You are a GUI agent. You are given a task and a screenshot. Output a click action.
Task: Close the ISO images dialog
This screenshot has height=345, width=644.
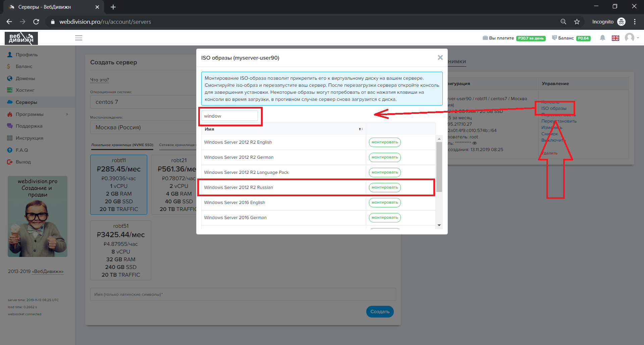(x=440, y=58)
